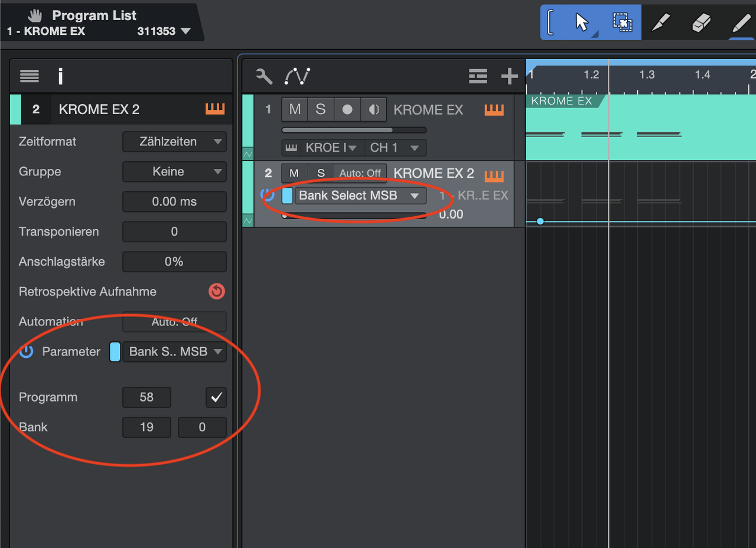Open the inspector list view icon
The image size is (756, 548).
tap(30, 76)
